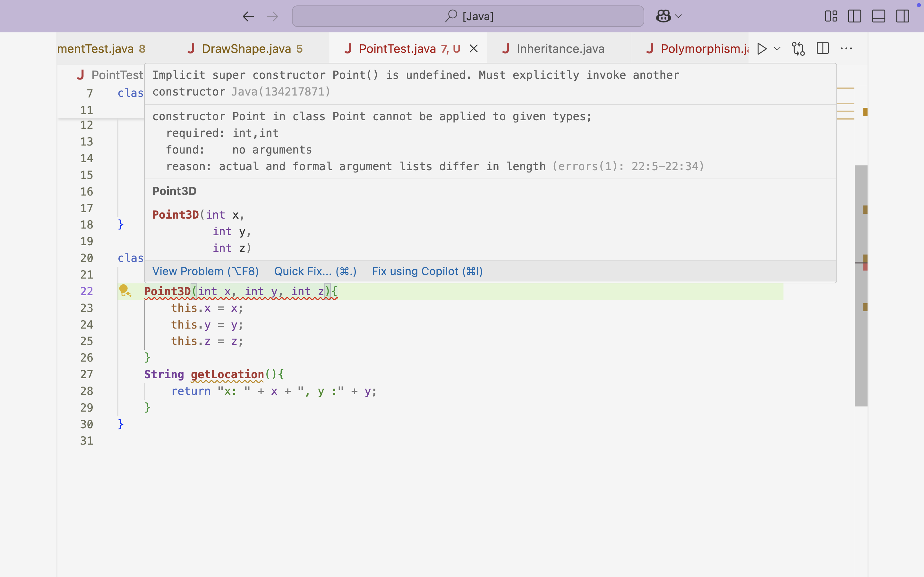Toggle the secondary side bar
This screenshot has height=577, width=924.
point(903,16)
